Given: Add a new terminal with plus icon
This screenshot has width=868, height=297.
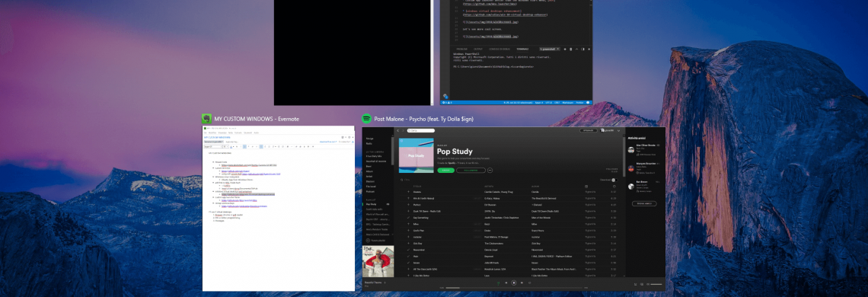Looking at the screenshot, I should [565, 49].
